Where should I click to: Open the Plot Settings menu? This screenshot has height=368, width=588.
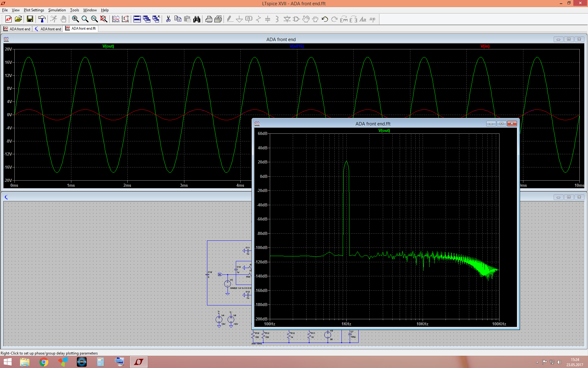[x=34, y=10]
